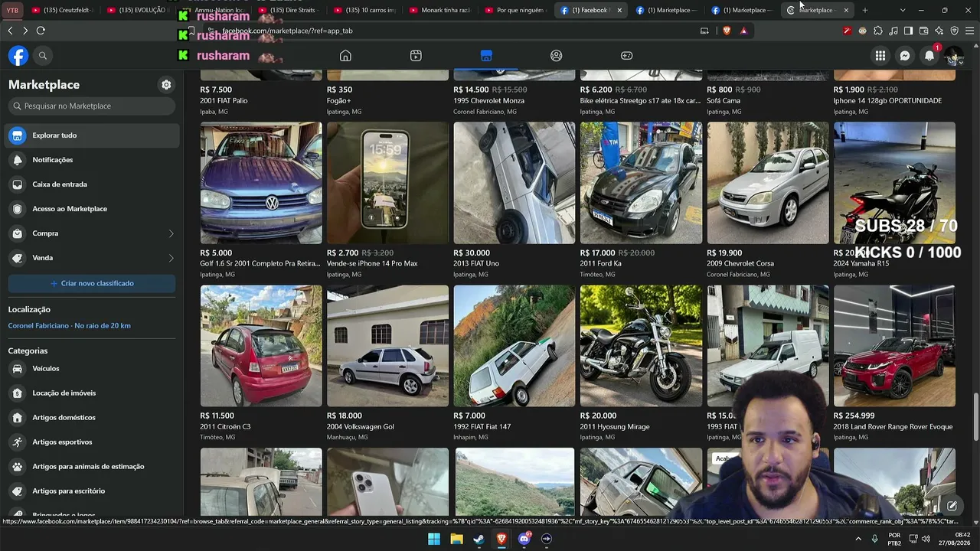
Task: Open Marketplace settings gear
Action: [166, 85]
